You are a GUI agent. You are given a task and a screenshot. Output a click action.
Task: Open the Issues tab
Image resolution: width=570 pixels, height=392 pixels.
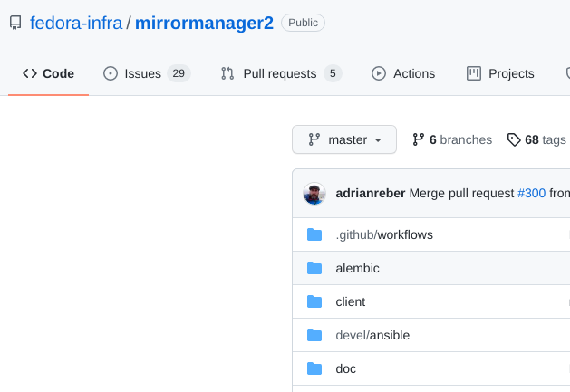(x=147, y=73)
